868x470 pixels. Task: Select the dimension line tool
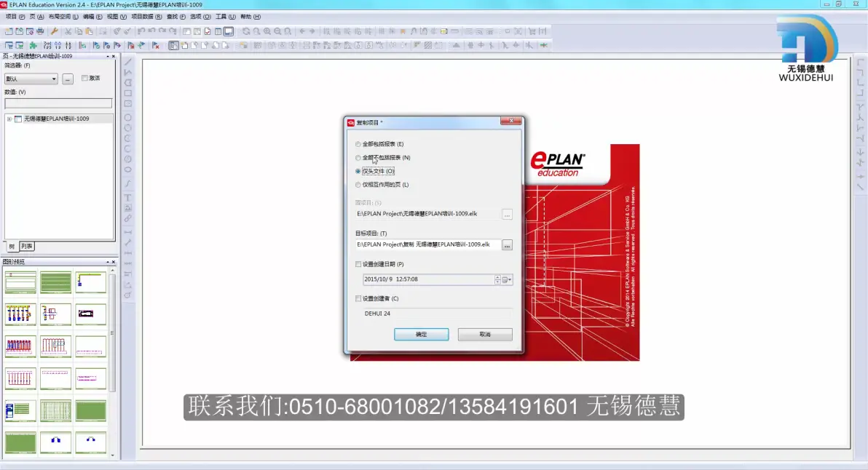coord(128,232)
